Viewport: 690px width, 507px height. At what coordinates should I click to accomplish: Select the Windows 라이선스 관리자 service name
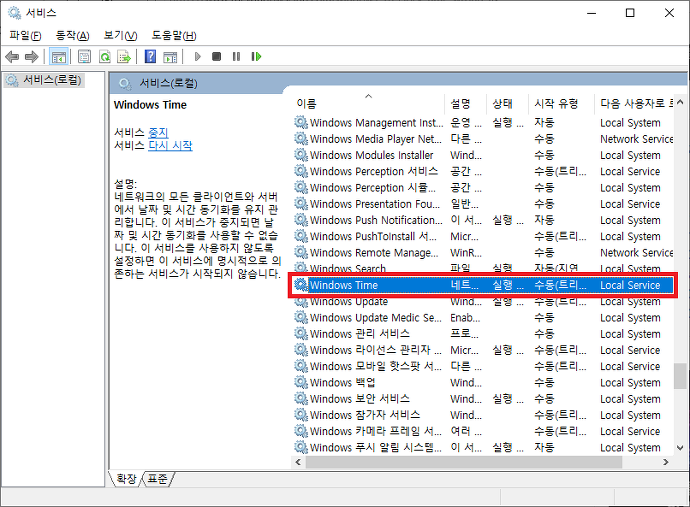click(375, 350)
